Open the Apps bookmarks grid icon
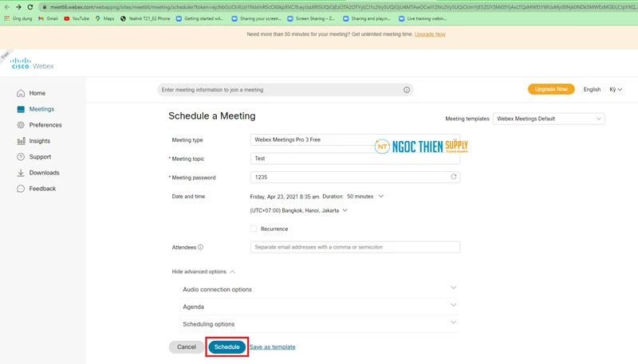This screenshot has width=638, height=364. 6,18
